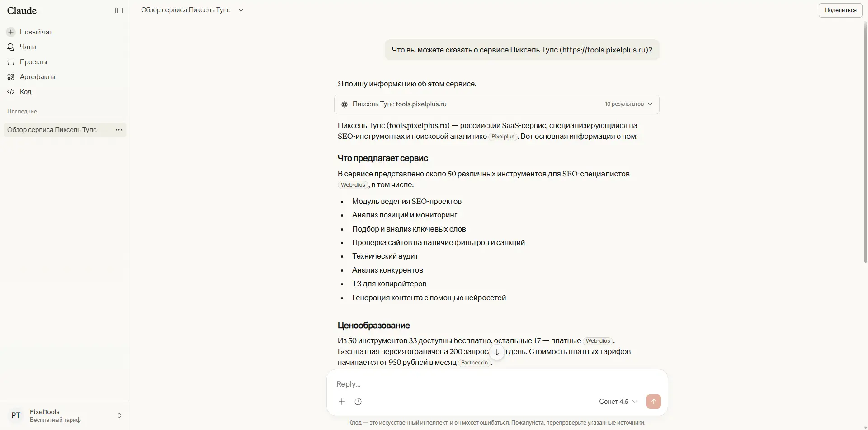Open the Сонет 4.5 model selector
This screenshot has height=430, width=868.
point(618,402)
